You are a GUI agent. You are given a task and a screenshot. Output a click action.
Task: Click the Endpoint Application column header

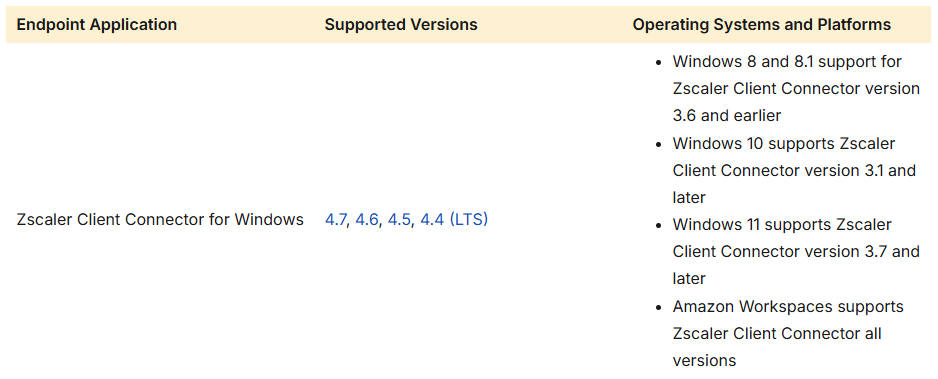(96, 25)
